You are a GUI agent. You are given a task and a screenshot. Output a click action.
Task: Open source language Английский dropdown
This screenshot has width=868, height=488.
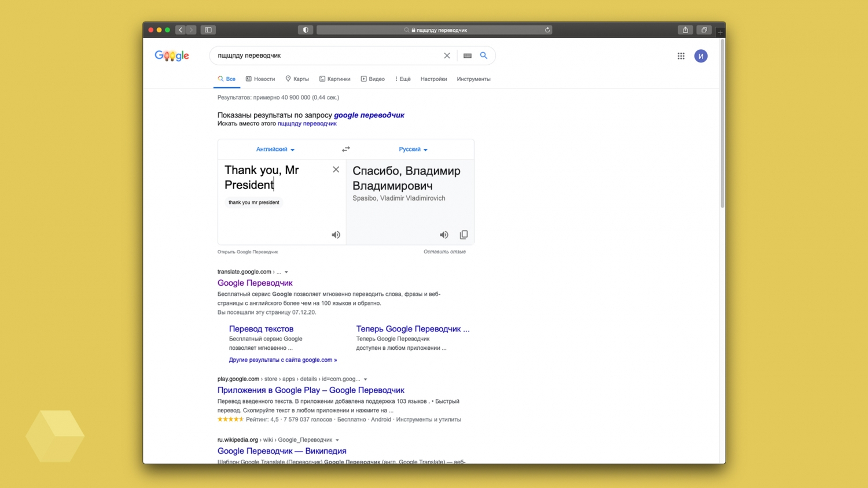275,149
